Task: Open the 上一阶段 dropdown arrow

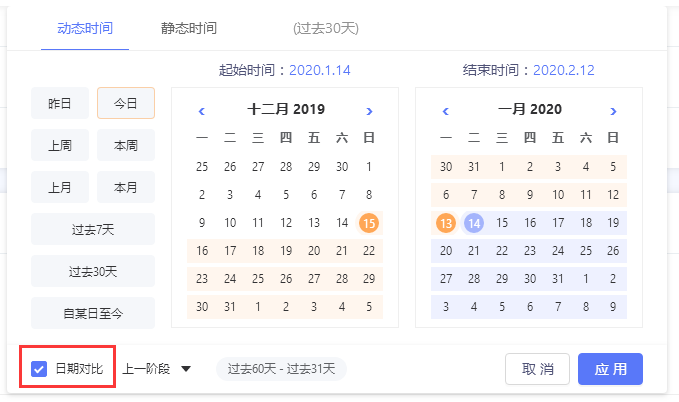Action: pyautogui.click(x=186, y=369)
